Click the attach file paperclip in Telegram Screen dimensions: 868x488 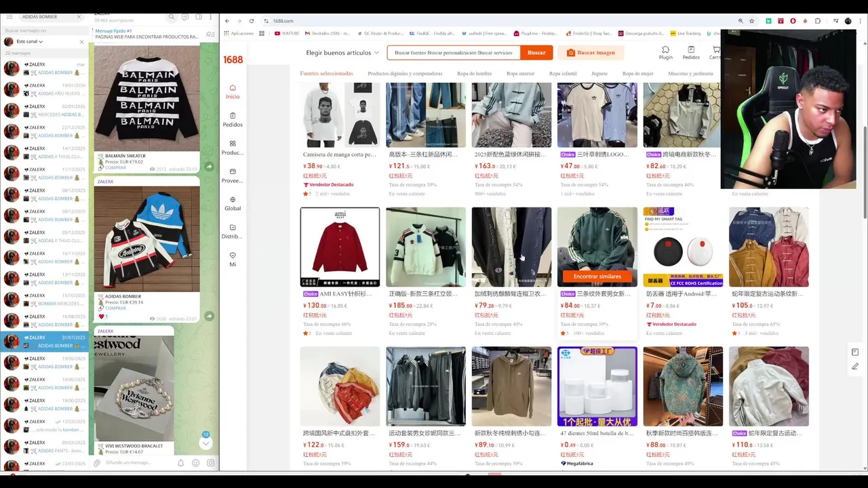[97, 463]
